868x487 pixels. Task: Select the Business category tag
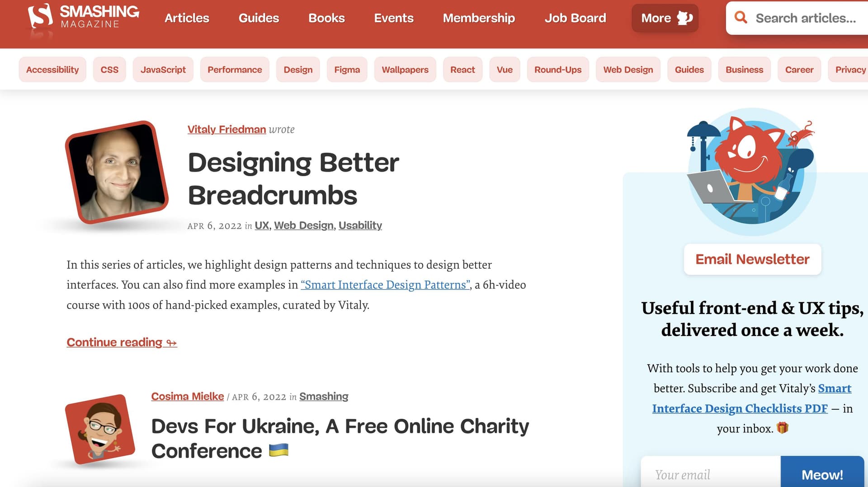(x=744, y=70)
